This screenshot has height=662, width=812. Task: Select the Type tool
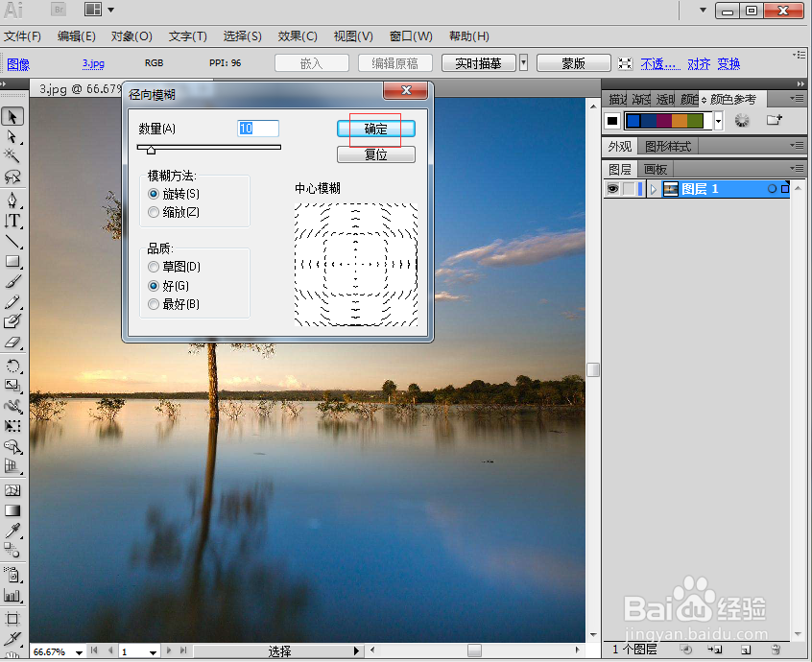click(12, 221)
